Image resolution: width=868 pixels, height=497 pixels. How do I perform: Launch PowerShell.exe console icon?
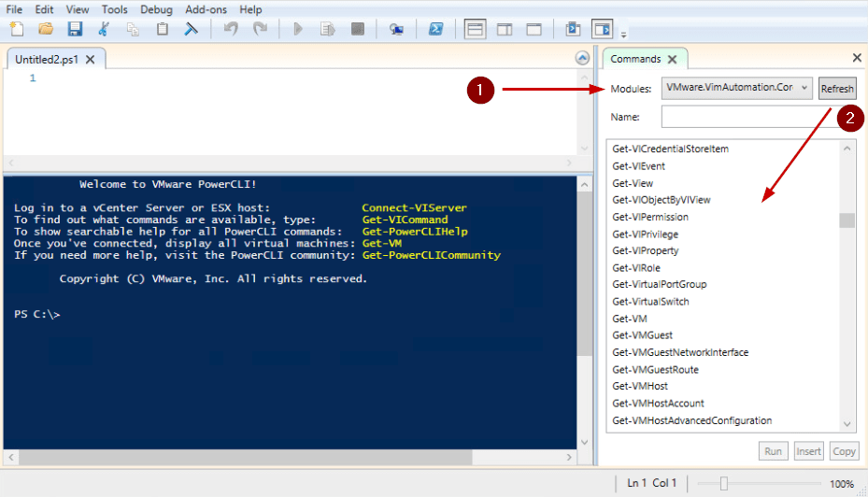[435, 29]
